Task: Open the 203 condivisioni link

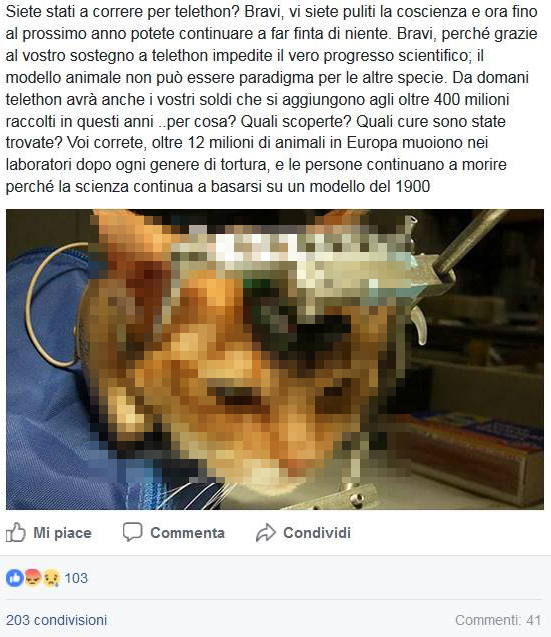Action: click(56, 620)
